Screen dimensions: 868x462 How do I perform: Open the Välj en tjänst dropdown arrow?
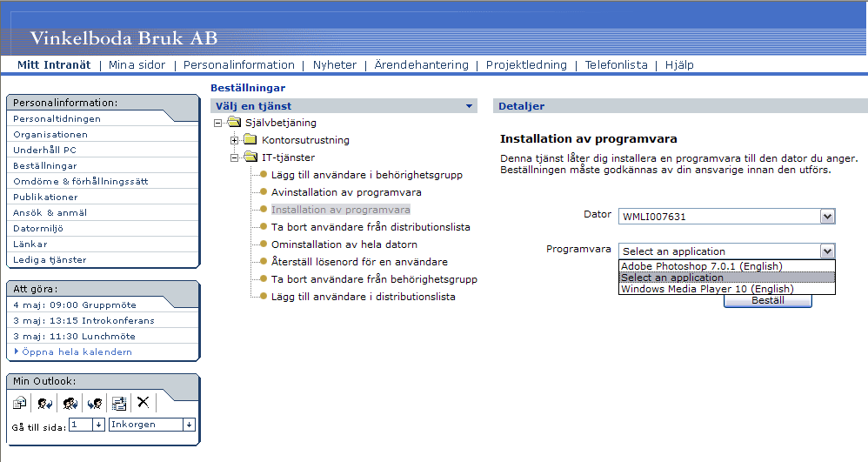pyautogui.click(x=469, y=106)
